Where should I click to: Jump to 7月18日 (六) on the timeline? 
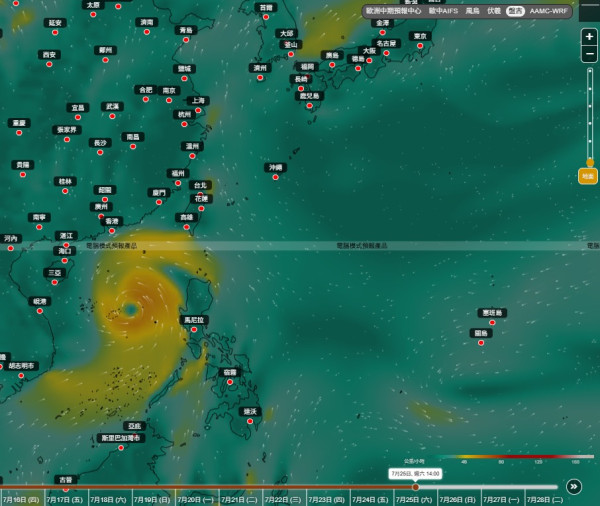[x=108, y=499]
